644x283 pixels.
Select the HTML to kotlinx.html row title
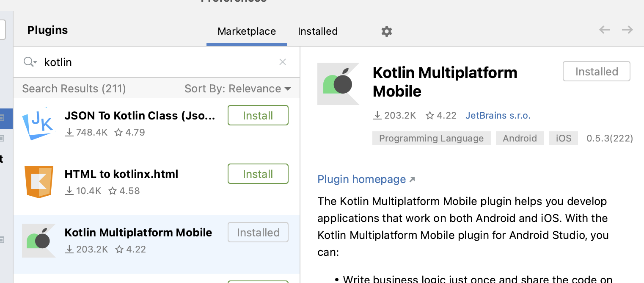[x=121, y=174]
